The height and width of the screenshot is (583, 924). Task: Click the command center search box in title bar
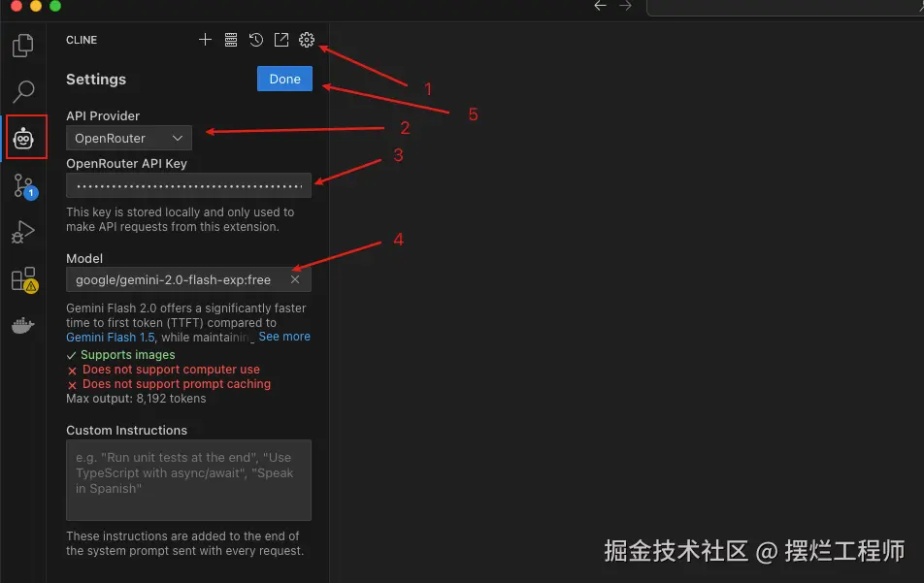tap(785, 7)
